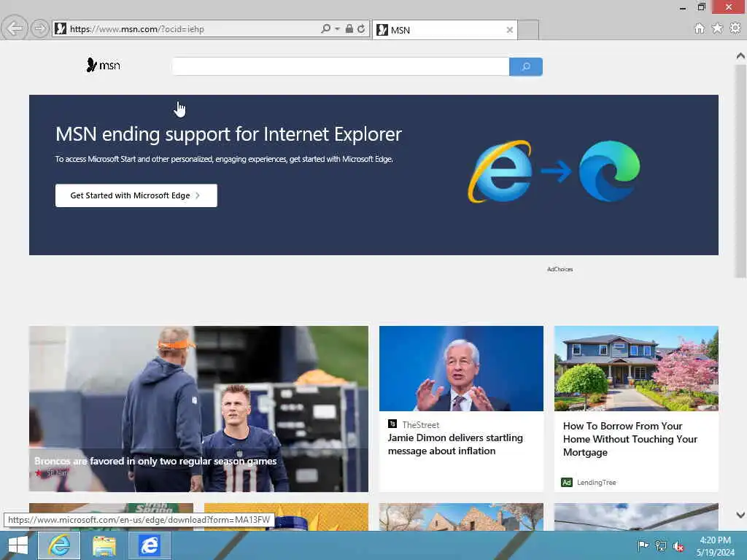
Task: Click the LendingTree advertiser label
Action: point(597,483)
